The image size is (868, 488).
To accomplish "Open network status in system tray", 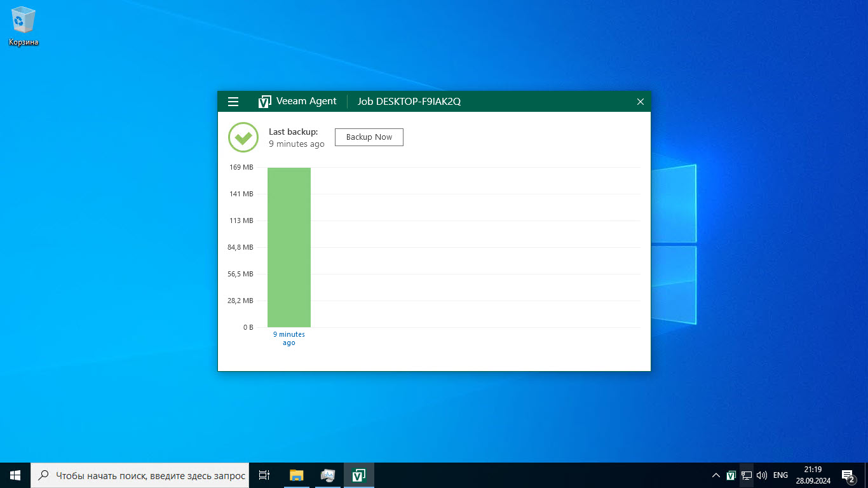I will (x=747, y=475).
